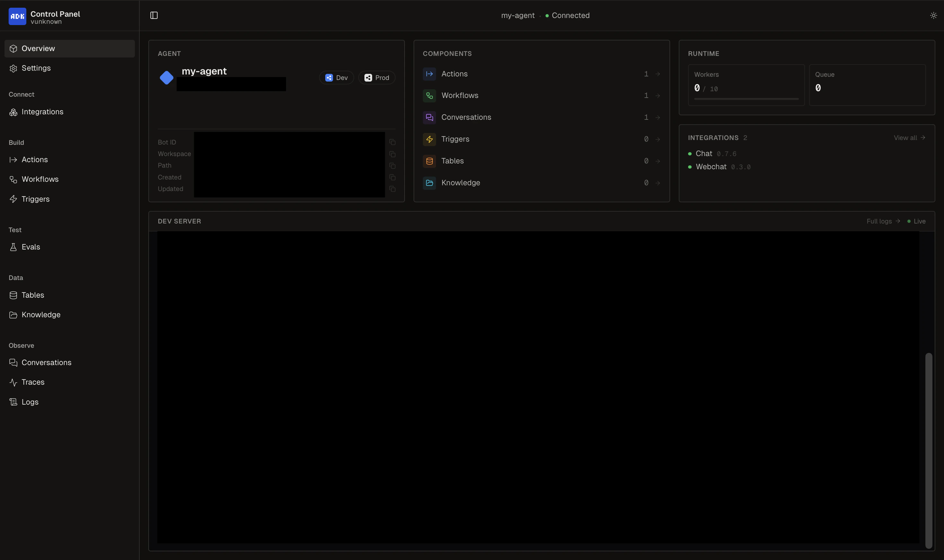Click the Knowledge folder icon in Components
This screenshot has height=560, width=944.
429,183
